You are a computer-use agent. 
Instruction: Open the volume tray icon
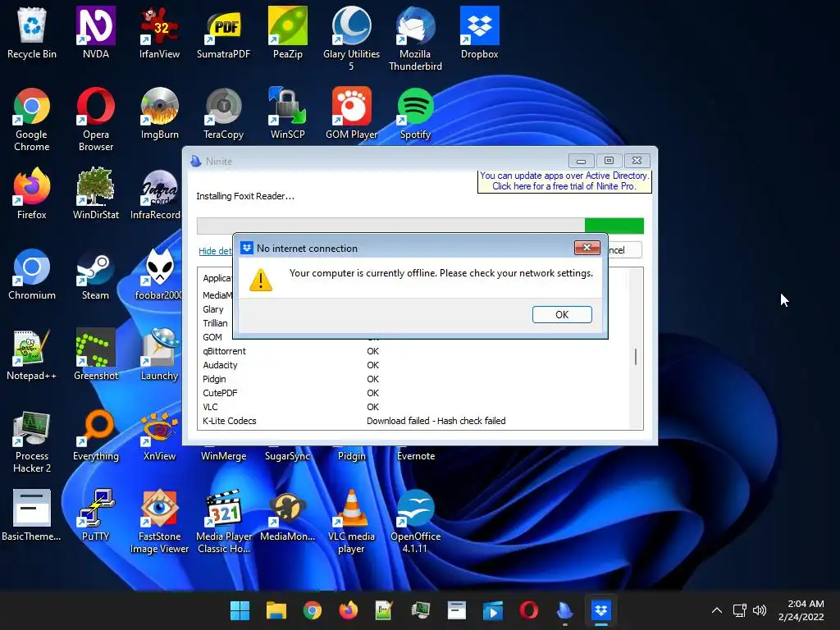[759, 610]
